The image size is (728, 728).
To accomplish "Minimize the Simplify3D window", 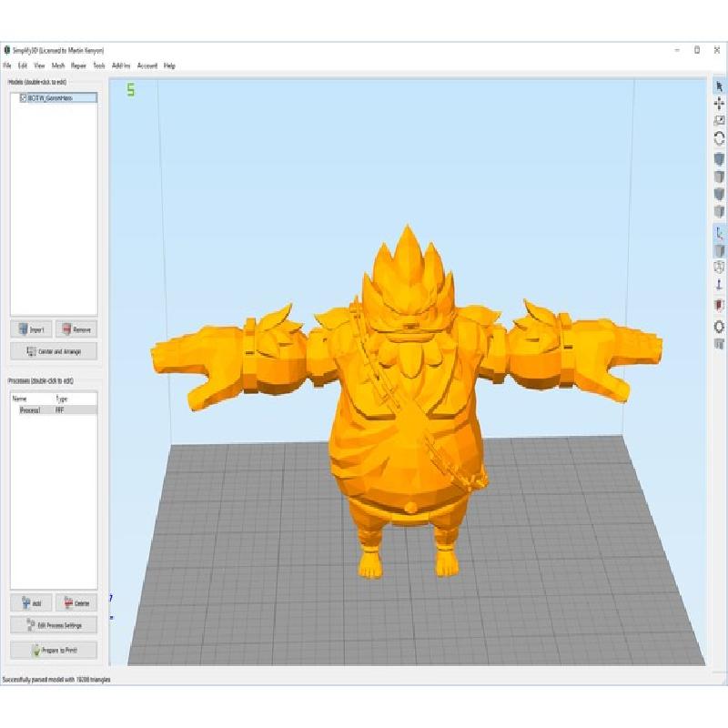I will pyautogui.click(x=677, y=50).
